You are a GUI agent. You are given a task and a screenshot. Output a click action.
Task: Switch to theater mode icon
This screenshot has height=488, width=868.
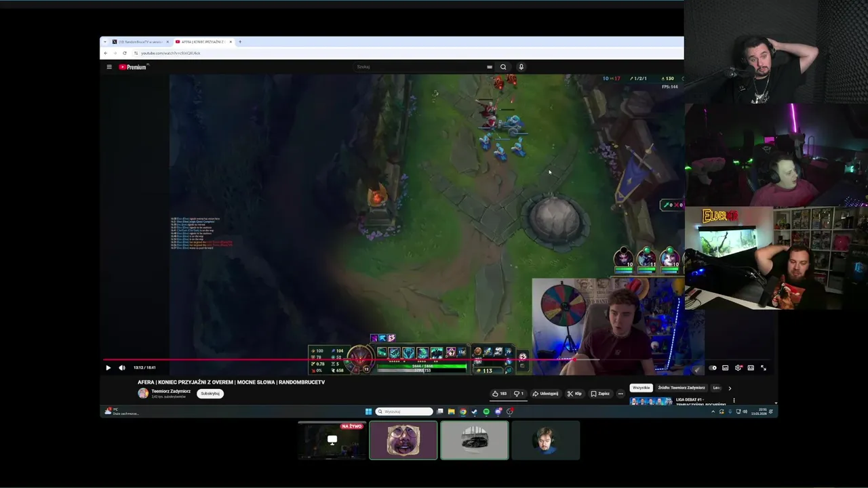(751, 368)
